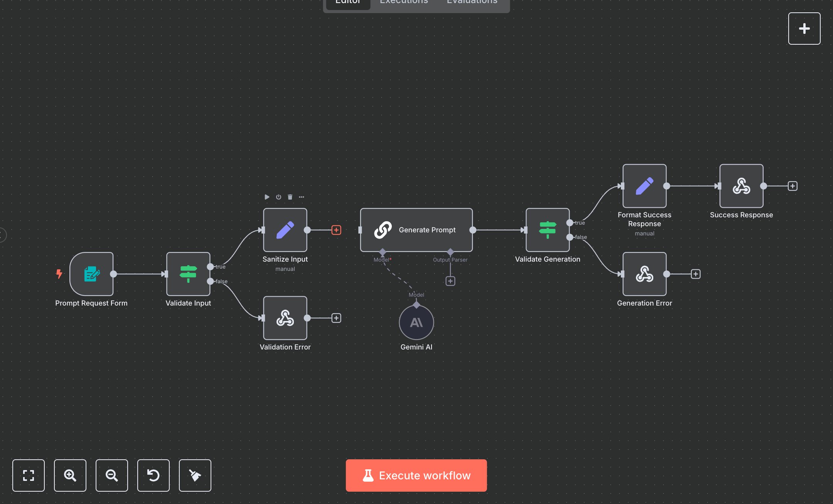833x504 pixels.
Task: Click the Execute workflow button
Action: [x=416, y=475]
